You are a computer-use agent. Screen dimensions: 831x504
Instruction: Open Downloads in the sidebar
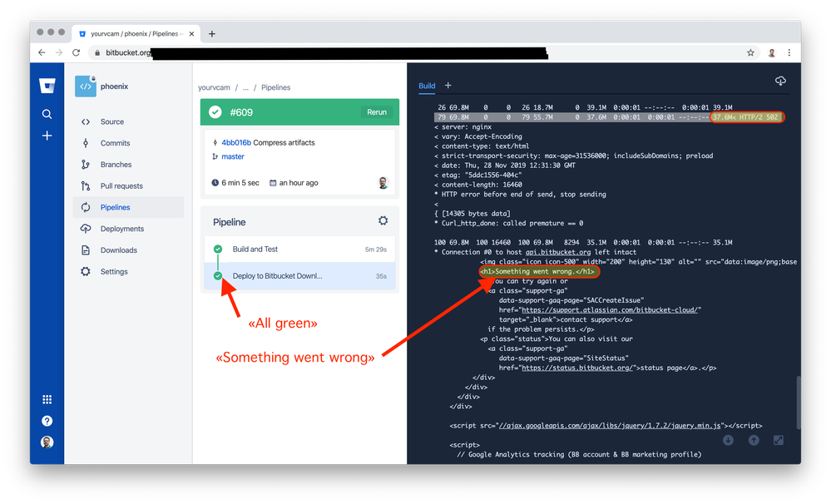click(x=128, y=250)
